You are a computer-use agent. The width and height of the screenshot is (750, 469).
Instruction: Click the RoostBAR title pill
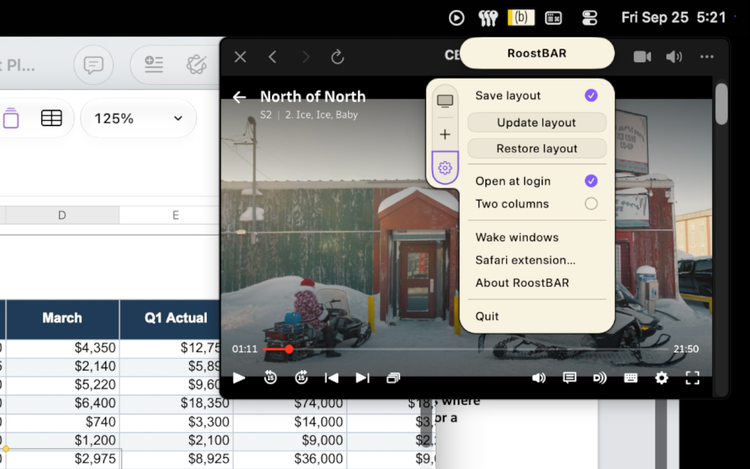(x=537, y=54)
